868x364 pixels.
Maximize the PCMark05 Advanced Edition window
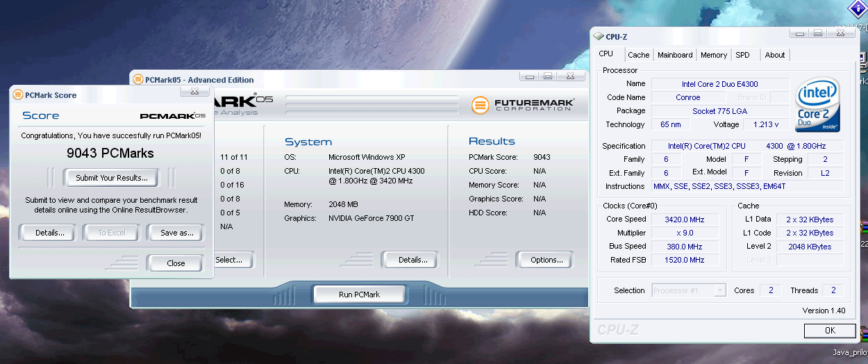click(548, 76)
